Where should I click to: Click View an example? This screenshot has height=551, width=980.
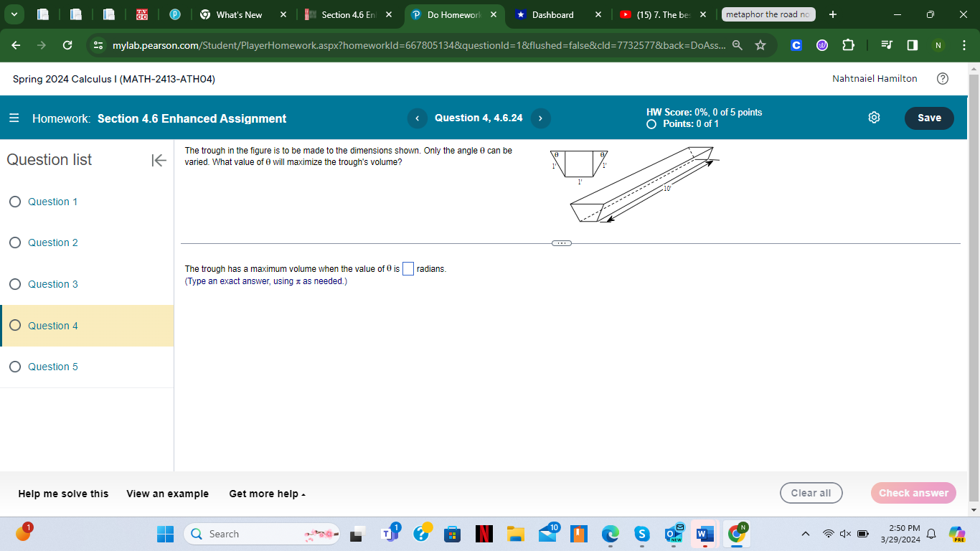click(x=168, y=494)
